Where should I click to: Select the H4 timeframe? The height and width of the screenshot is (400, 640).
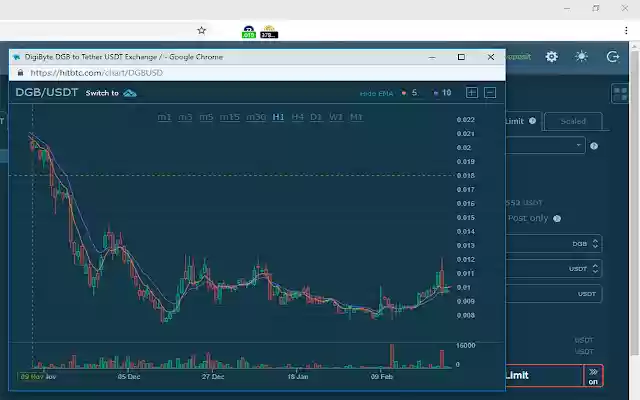click(x=298, y=117)
